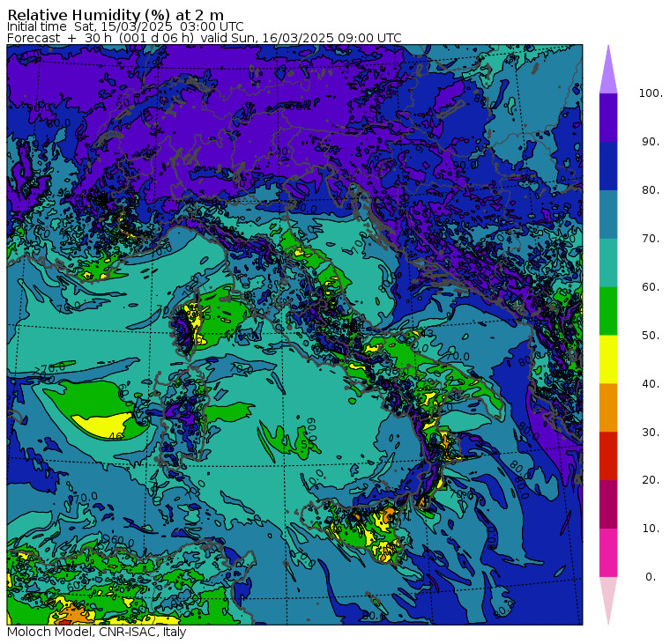Image resolution: width=670 pixels, height=644 pixels.
Task: Pick the lavender top arrow of the color bar
Action: click(x=608, y=70)
